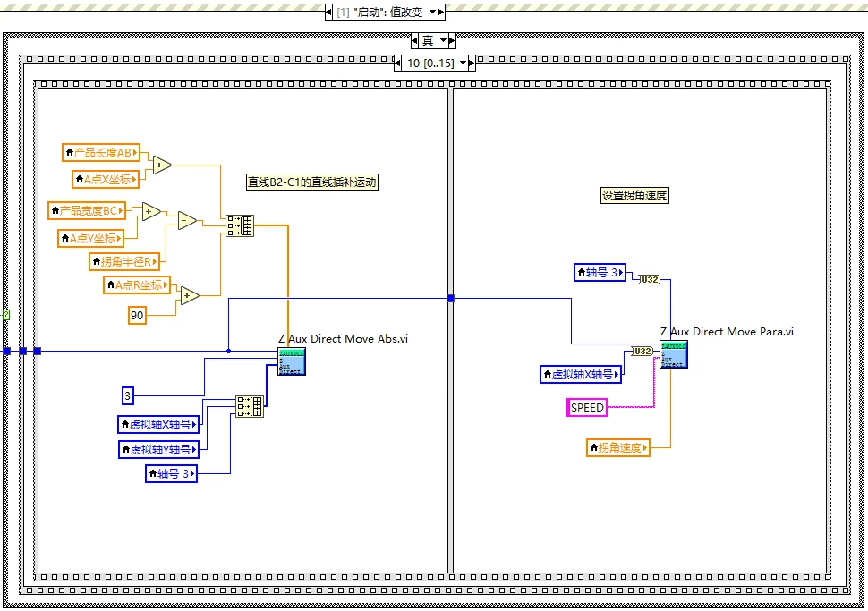Select the 拐角速度 local variable
This screenshot has height=611, width=868.
point(617,447)
